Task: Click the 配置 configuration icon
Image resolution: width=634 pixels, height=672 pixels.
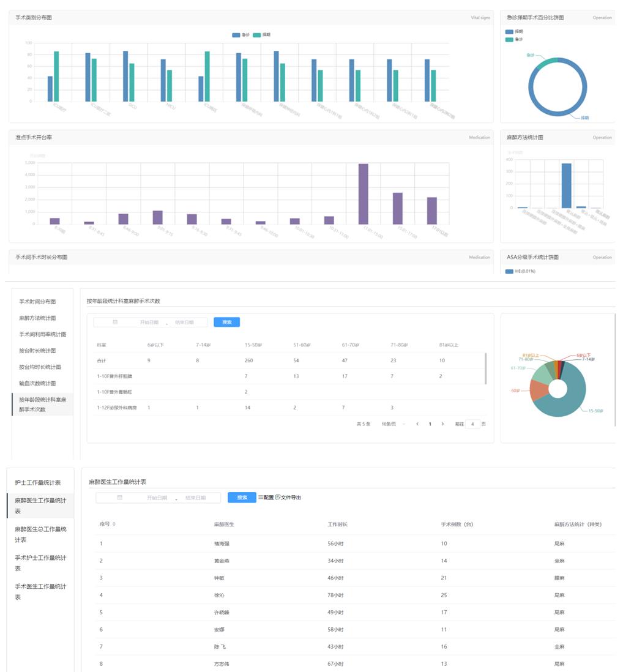Action: (261, 498)
